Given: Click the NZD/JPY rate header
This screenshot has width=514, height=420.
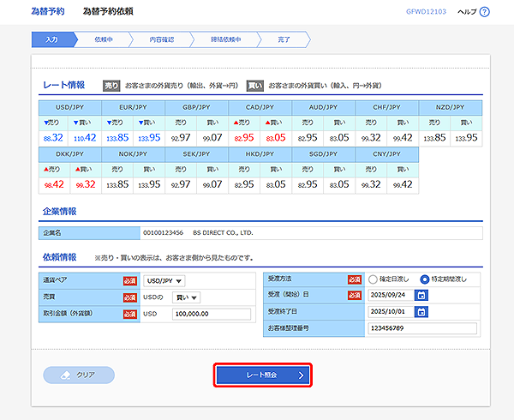Looking at the screenshot, I should (450, 107).
